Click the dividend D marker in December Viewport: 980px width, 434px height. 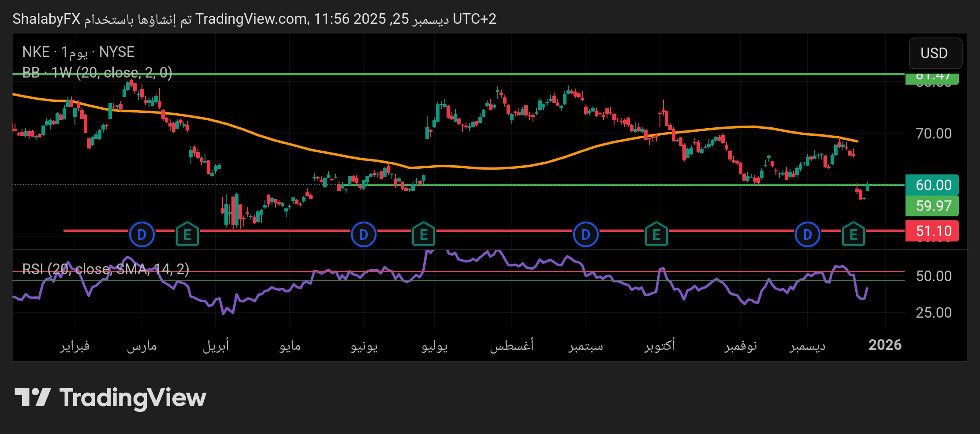pos(807,234)
